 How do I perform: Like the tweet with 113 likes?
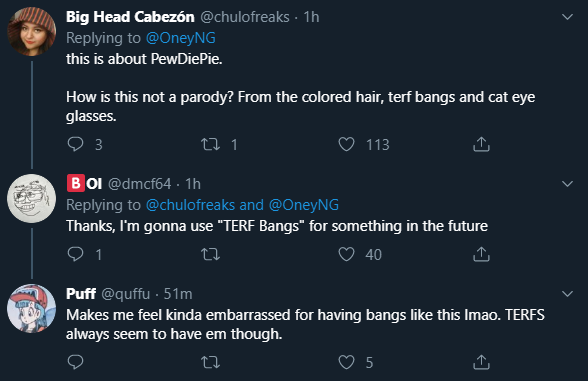click(x=346, y=144)
